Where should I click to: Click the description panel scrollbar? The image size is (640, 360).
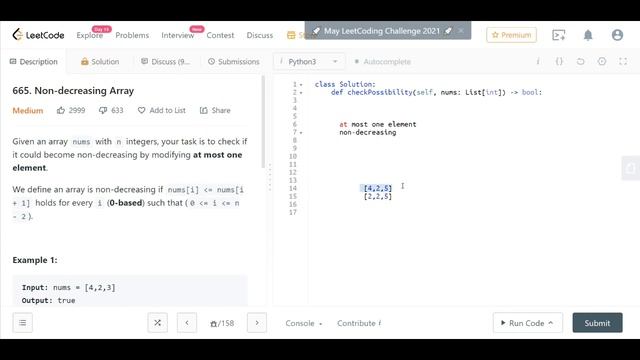[x=263, y=122]
